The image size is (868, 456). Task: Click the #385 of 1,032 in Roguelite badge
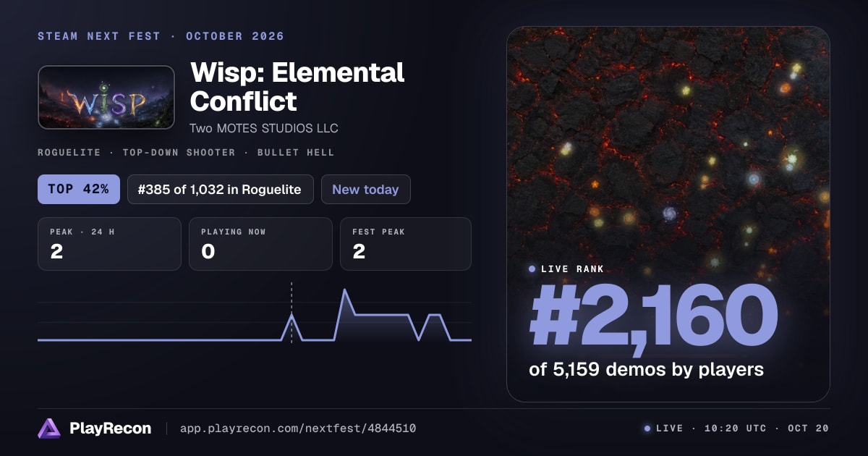220,190
